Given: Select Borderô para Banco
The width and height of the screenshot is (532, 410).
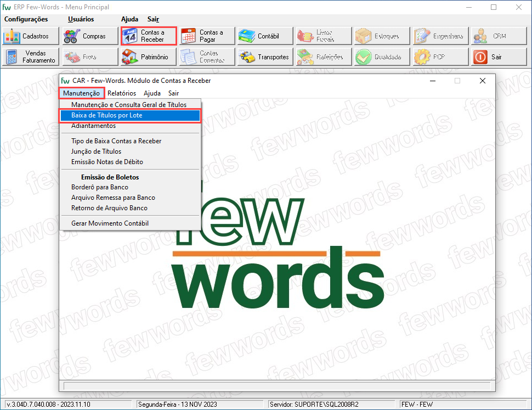Looking at the screenshot, I should point(130,187).
